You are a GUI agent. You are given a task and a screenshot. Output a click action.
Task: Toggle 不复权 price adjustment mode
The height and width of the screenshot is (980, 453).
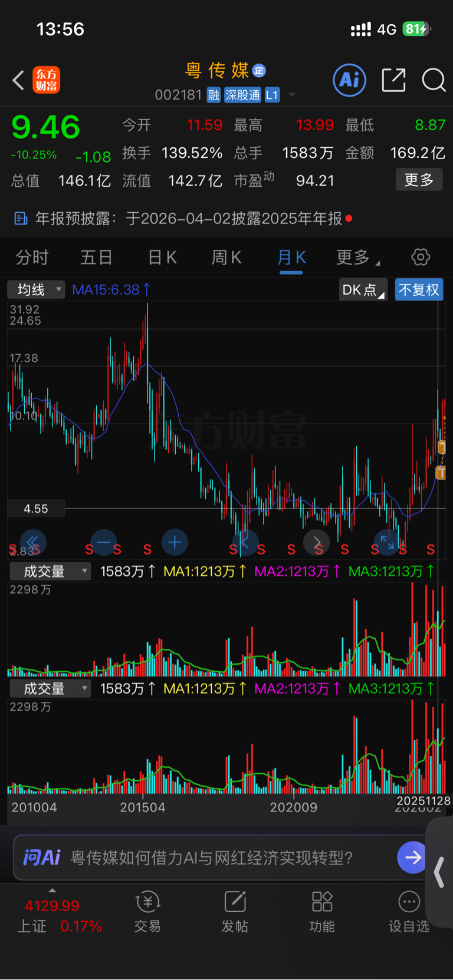[419, 290]
